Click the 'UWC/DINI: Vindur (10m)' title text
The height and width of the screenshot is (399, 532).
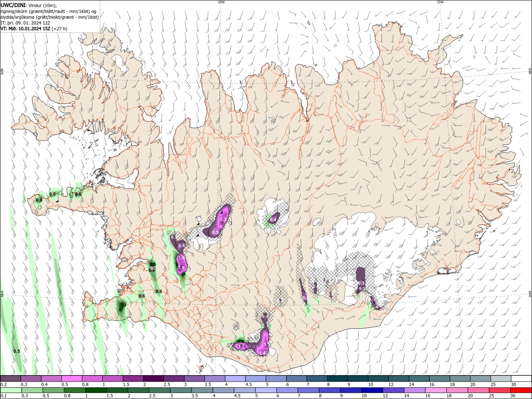click(x=30, y=5)
